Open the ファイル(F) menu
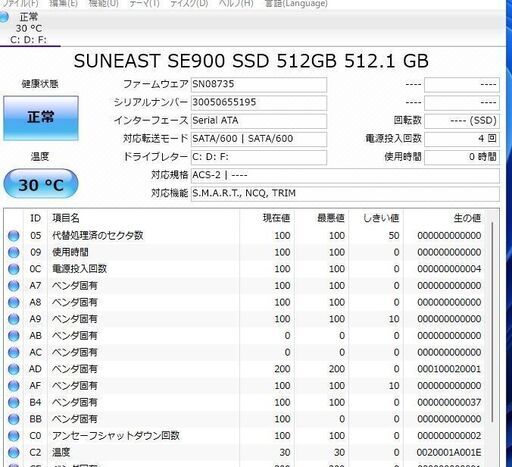This screenshot has height=467, width=512. 20,3
